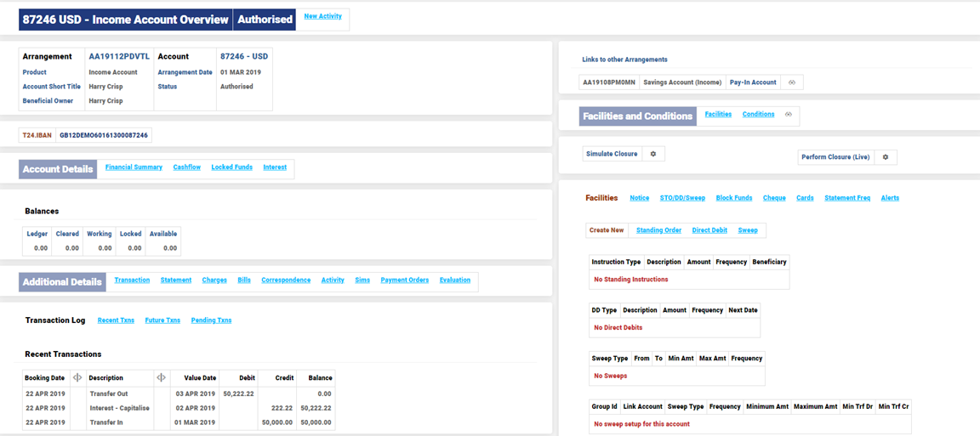
Task: View binoculars icon next to Conditions
Action: tap(789, 115)
